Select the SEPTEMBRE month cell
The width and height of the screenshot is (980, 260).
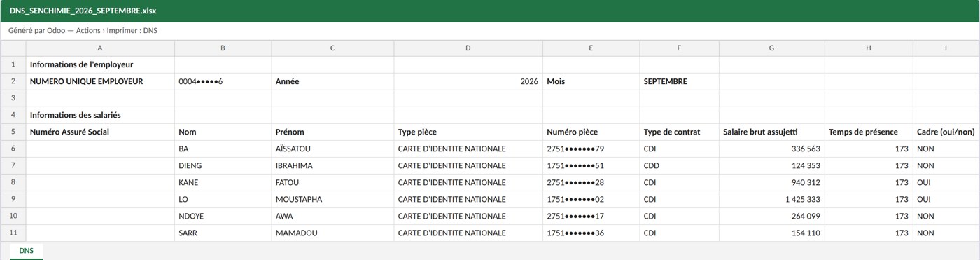[679, 81]
